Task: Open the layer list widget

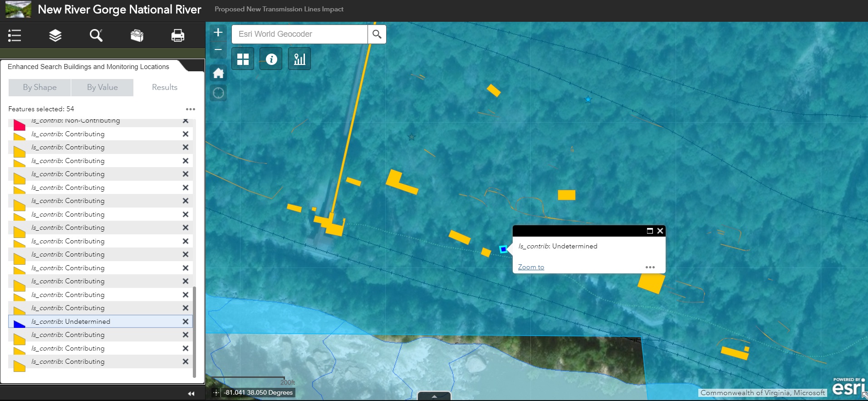Action: [x=55, y=35]
